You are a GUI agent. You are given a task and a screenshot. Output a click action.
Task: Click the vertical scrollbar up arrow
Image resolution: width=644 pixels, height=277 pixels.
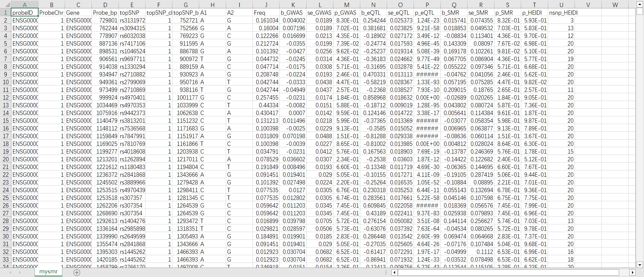tap(640, 4)
